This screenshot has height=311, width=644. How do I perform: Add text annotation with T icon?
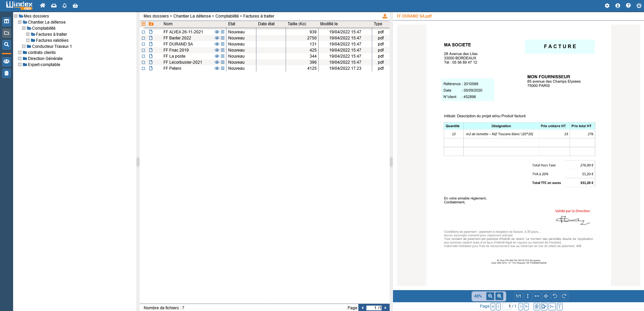point(560,306)
